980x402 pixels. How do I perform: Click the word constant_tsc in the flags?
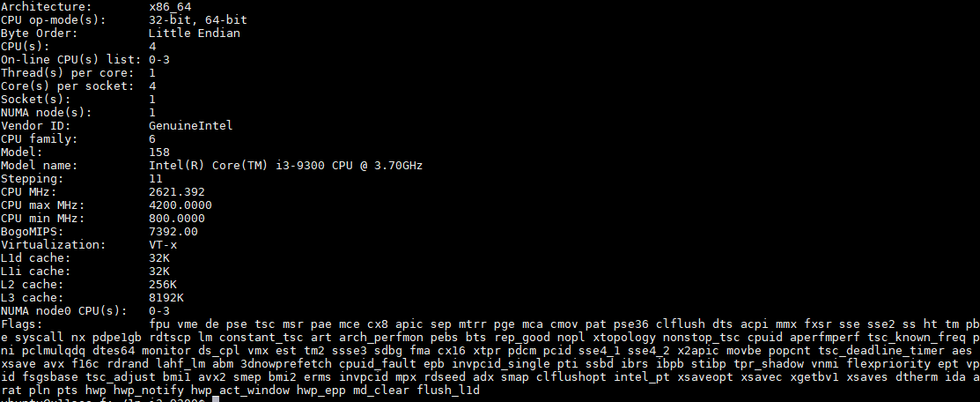click(x=262, y=337)
